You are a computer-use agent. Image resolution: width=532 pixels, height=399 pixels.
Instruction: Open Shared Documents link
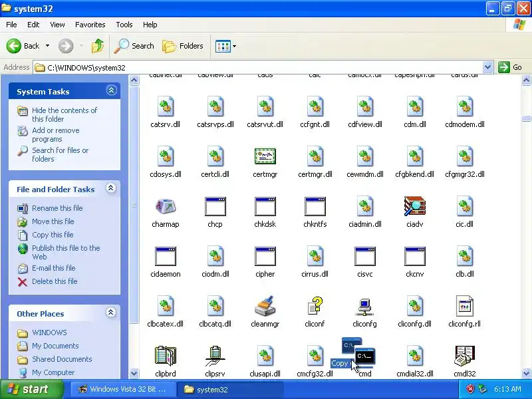coord(62,359)
